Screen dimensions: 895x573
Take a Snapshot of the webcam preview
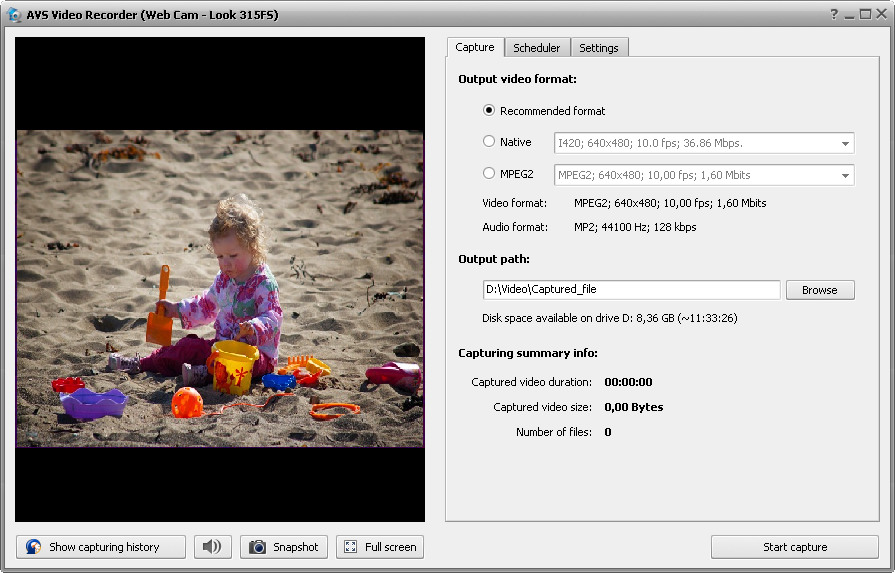pyautogui.click(x=284, y=547)
